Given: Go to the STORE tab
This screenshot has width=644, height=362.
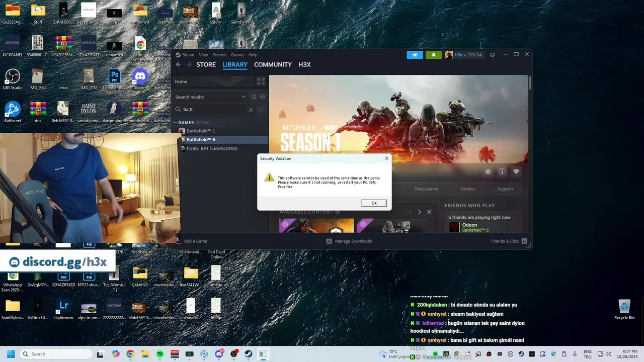Looking at the screenshot, I should (x=206, y=65).
